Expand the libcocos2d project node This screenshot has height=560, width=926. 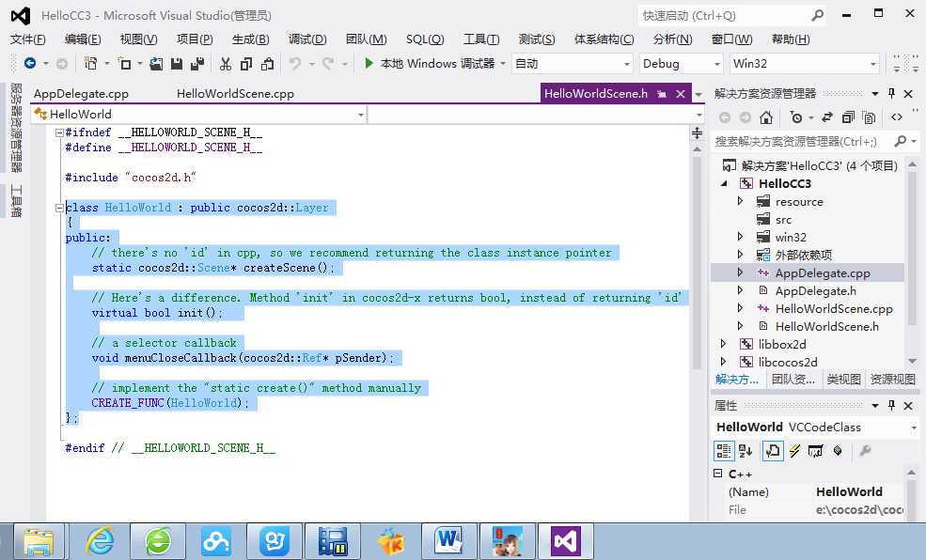(x=723, y=361)
